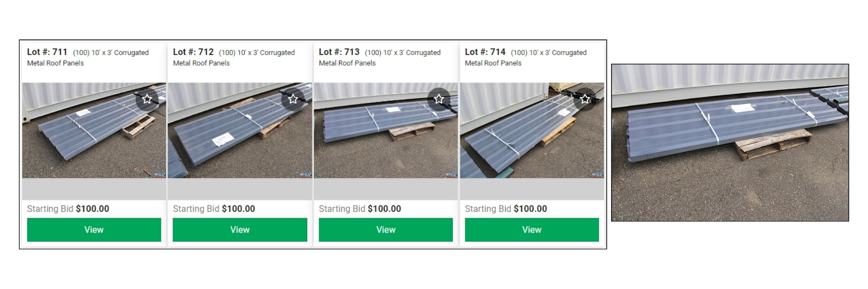Open Lot 713 roof panels photo
868x289 pixels.
[386, 130]
